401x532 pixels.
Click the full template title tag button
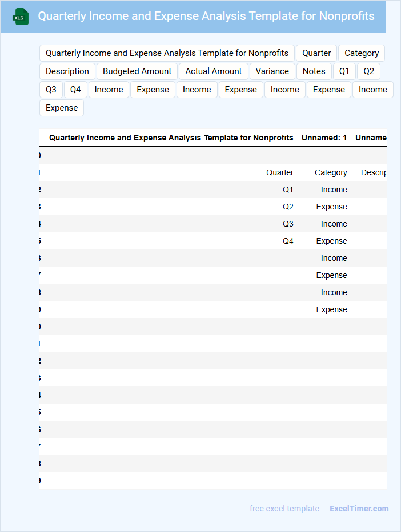pyautogui.click(x=167, y=53)
